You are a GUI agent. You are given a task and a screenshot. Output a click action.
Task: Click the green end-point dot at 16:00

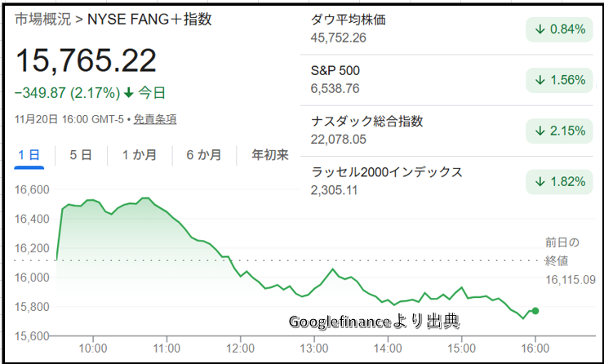point(535,310)
